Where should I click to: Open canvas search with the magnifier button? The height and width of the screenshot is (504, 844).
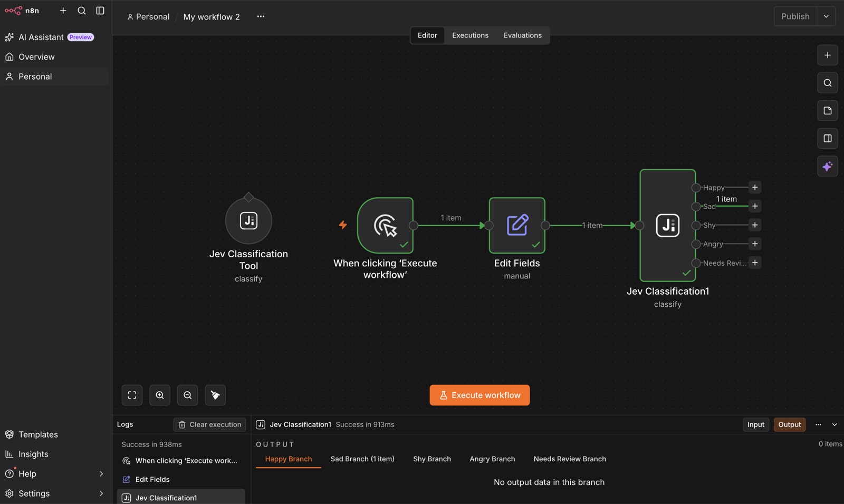coord(828,83)
